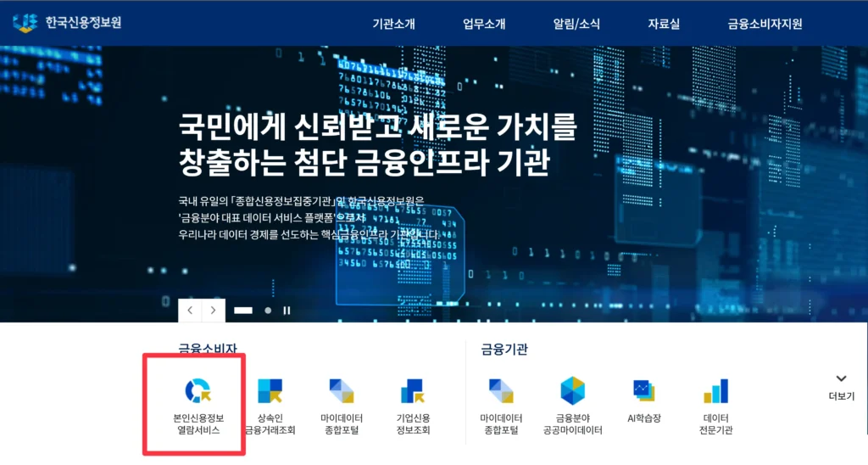Image resolution: width=868 pixels, height=465 pixels.
Task: Open the 업무소개 menu
Action: pyautogui.click(x=484, y=24)
